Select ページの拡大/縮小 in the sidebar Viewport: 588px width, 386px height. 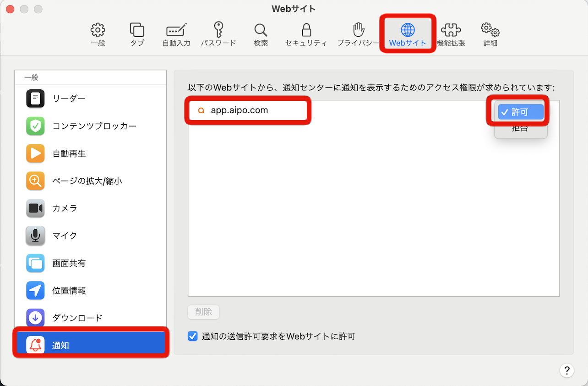[x=90, y=181]
